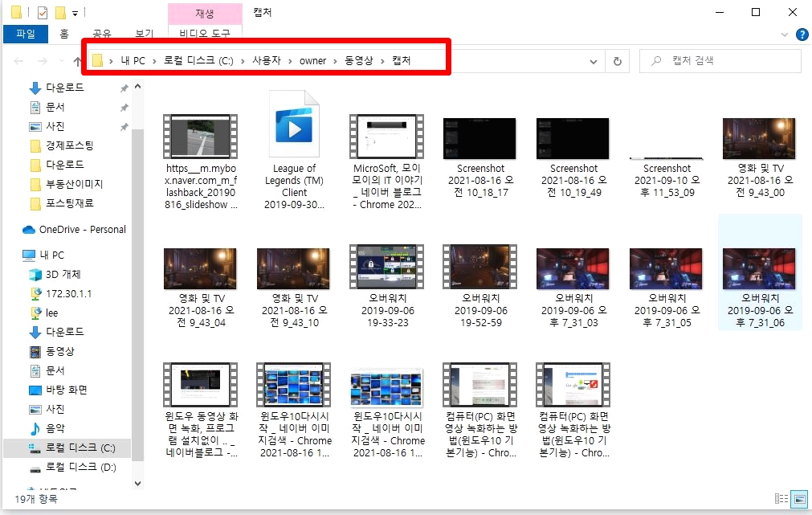
Task: Open the address bar history dropdown
Action: [593, 62]
